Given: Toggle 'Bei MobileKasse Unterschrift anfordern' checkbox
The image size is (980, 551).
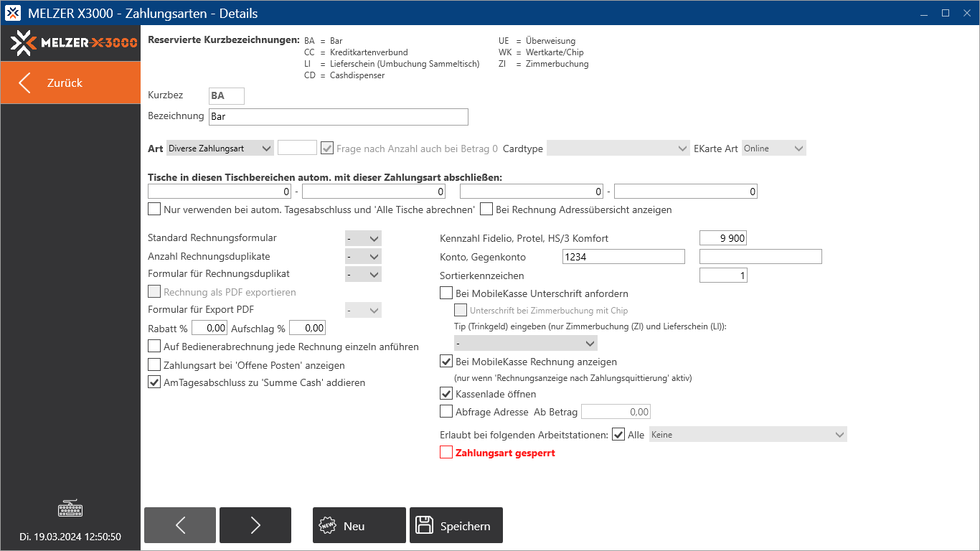Looking at the screenshot, I should pyautogui.click(x=446, y=293).
